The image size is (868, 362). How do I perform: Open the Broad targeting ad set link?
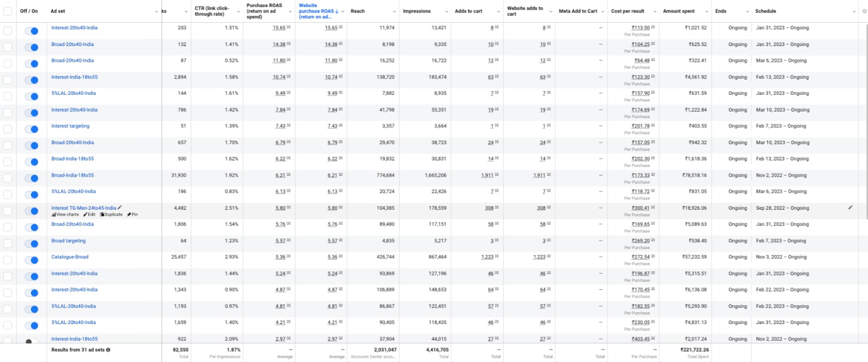tap(68, 241)
